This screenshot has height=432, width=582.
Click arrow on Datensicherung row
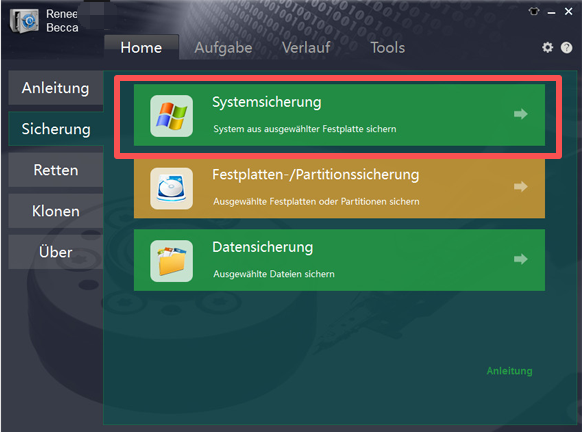pos(520,259)
